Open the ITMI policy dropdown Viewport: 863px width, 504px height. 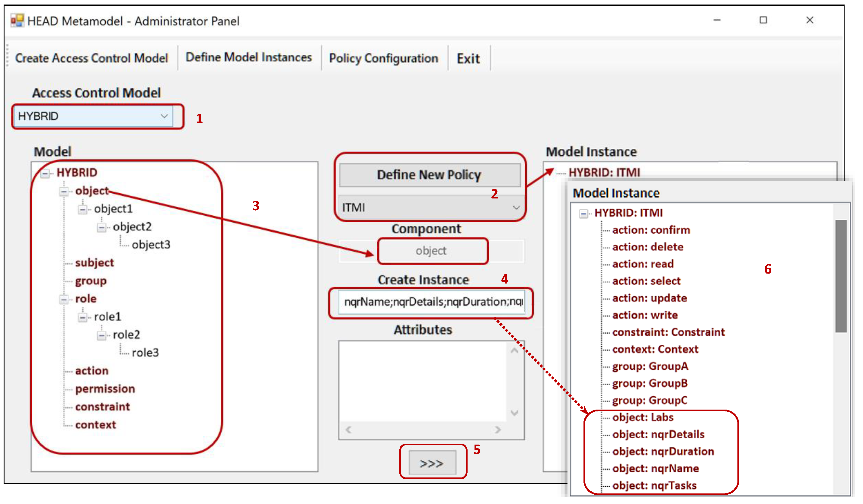(x=516, y=208)
